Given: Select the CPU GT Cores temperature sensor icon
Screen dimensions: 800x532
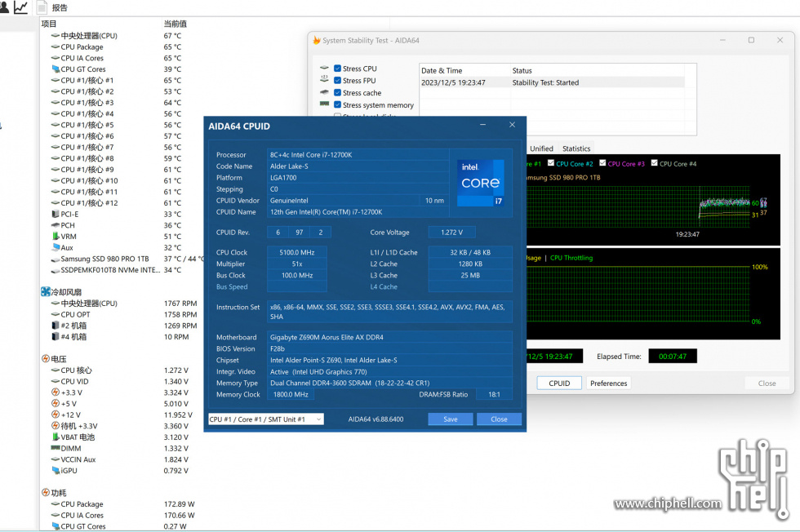Looking at the screenshot, I should (x=56, y=69).
